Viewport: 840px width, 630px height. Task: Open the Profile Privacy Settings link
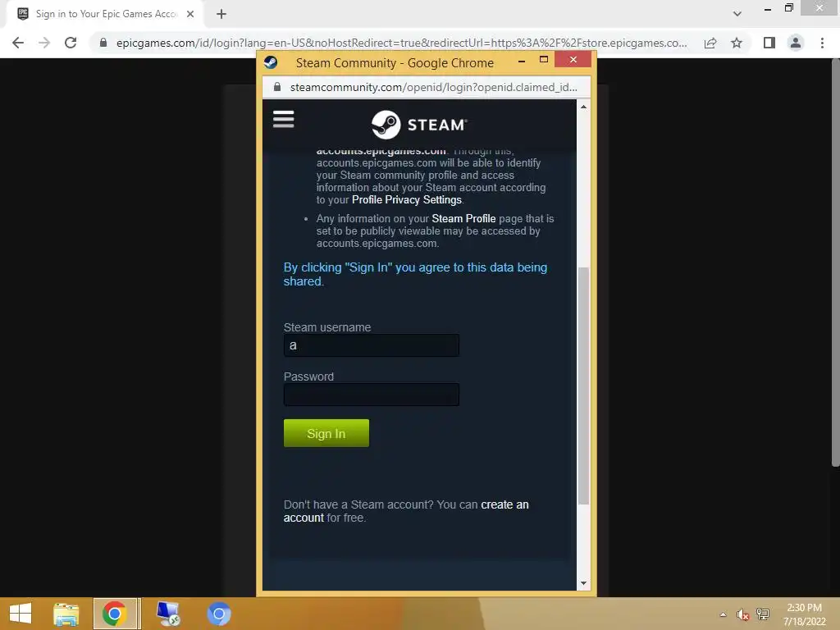pos(407,200)
